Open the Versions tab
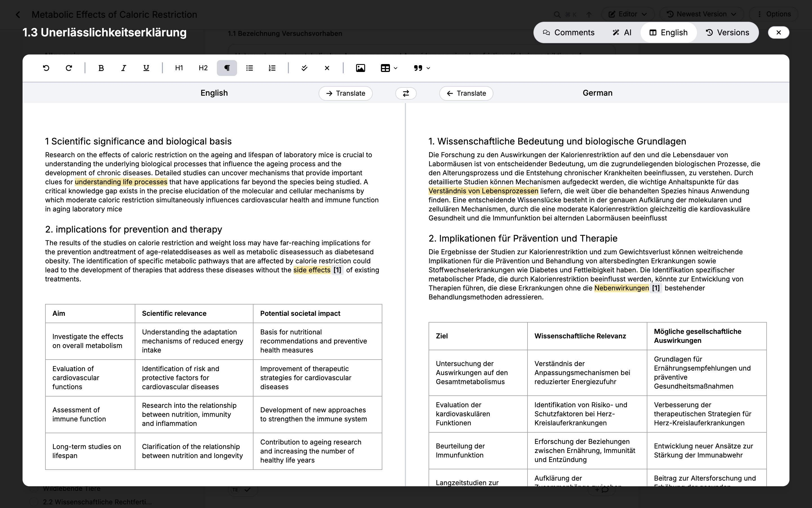Image resolution: width=812 pixels, height=508 pixels. (727, 32)
